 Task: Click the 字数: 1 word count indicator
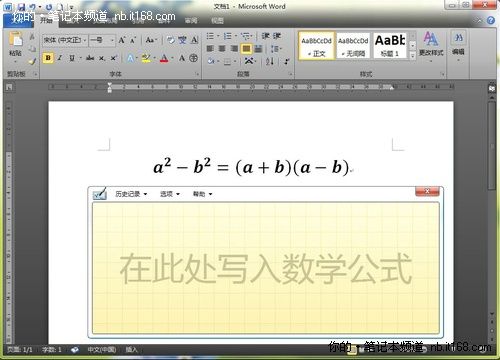52,349
